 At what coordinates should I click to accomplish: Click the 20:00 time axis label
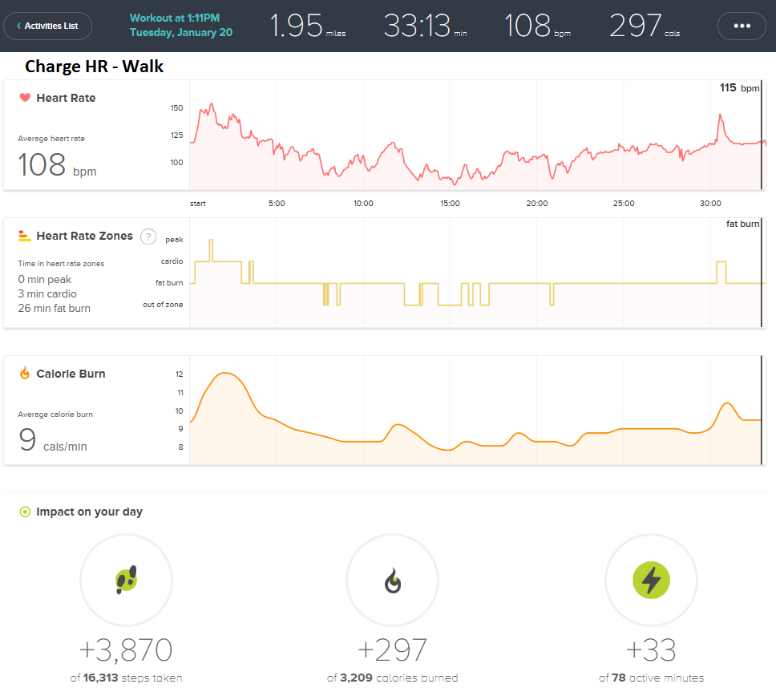pyautogui.click(x=537, y=204)
